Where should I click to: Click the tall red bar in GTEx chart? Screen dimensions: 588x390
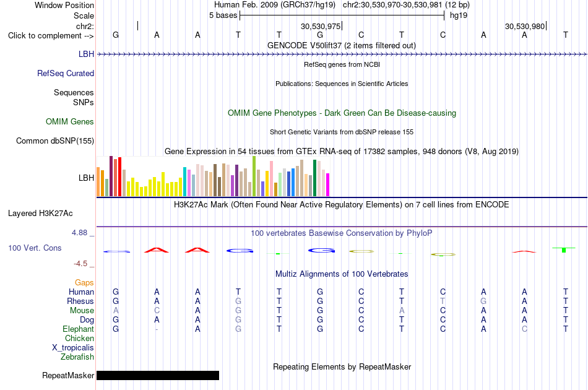[x=119, y=177]
